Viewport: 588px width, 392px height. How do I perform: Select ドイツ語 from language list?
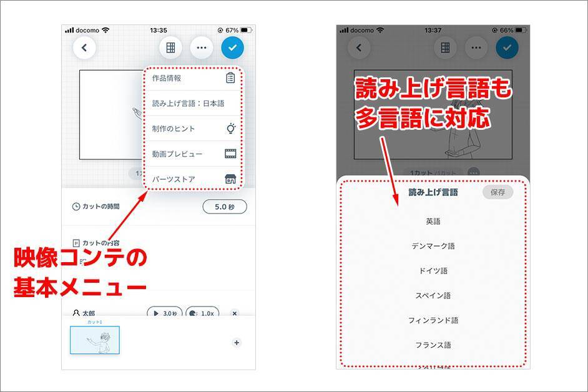[x=433, y=271]
